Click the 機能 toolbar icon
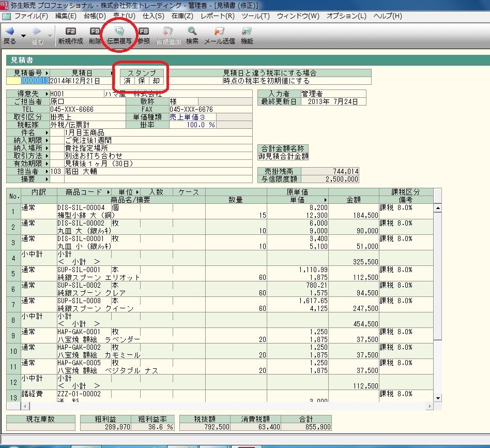Image resolution: width=490 pixels, height=448 pixels. tap(247, 31)
